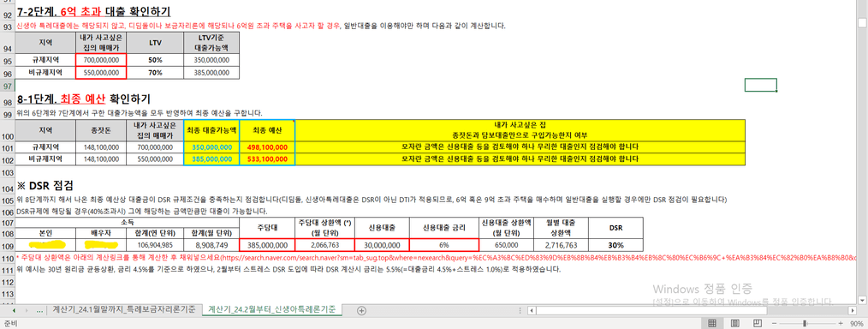Image resolution: width=868 pixels, height=329 pixels.
Task: Select row header 97
Action: pos(7,87)
